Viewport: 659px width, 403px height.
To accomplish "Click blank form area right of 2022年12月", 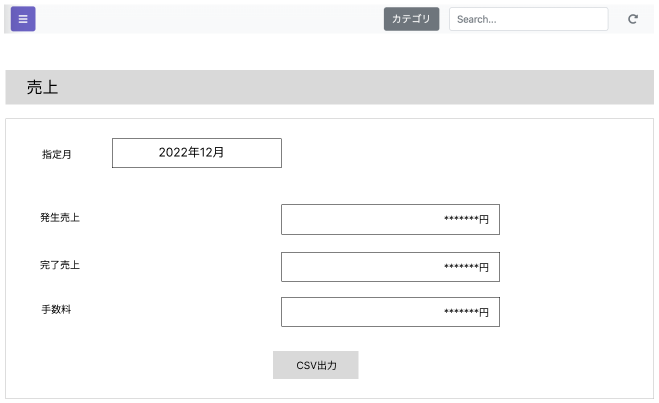I will (x=450, y=153).
